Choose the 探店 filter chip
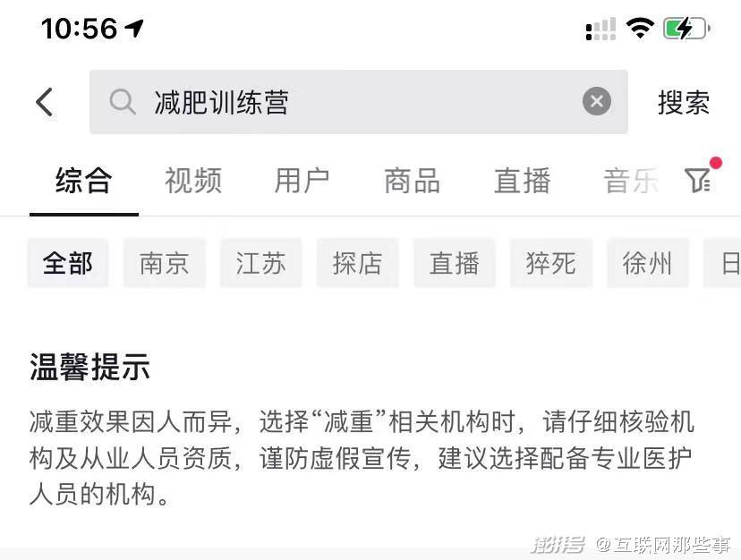 [x=358, y=263]
